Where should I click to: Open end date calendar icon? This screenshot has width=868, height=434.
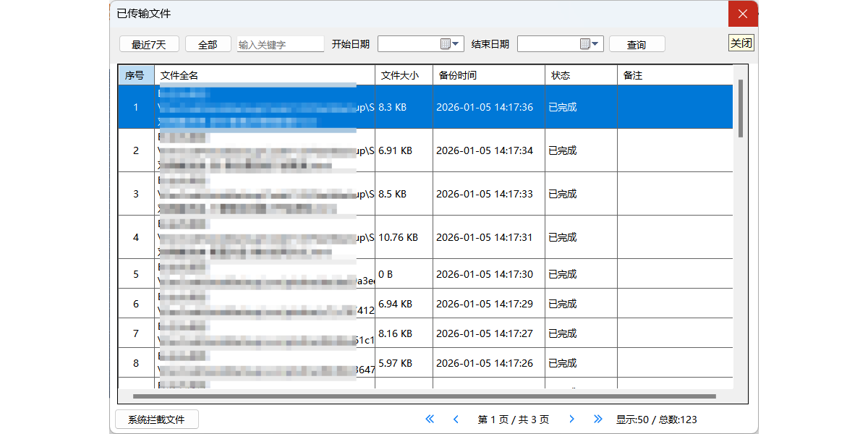pyautogui.click(x=585, y=44)
